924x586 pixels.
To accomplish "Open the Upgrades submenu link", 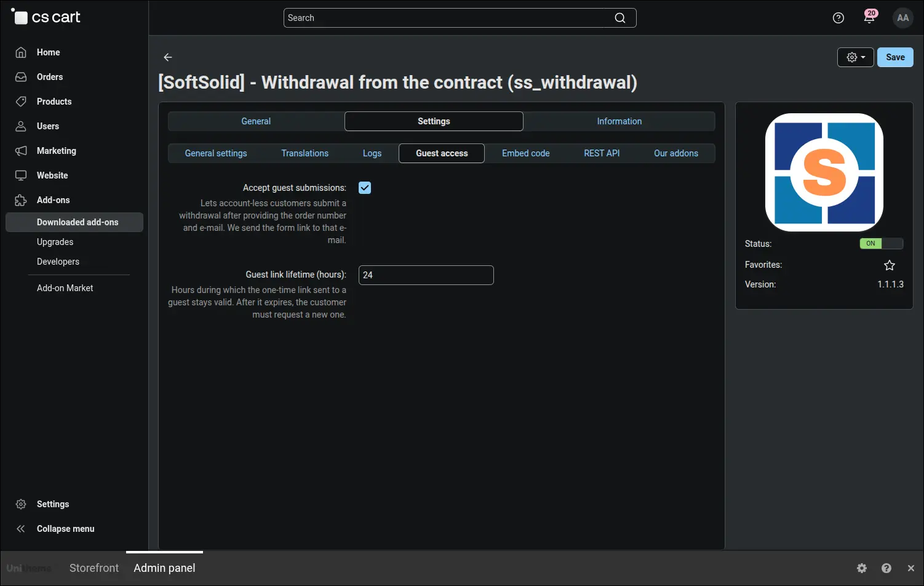I will 55,242.
